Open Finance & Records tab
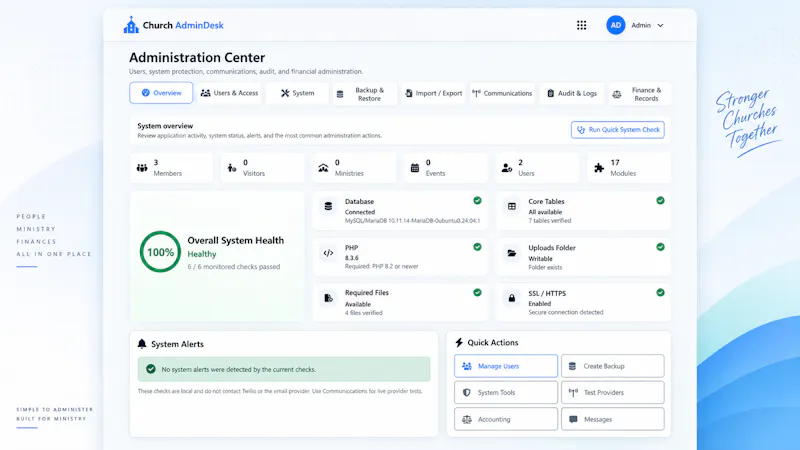Image resolution: width=800 pixels, height=450 pixels. coord(640,94)
